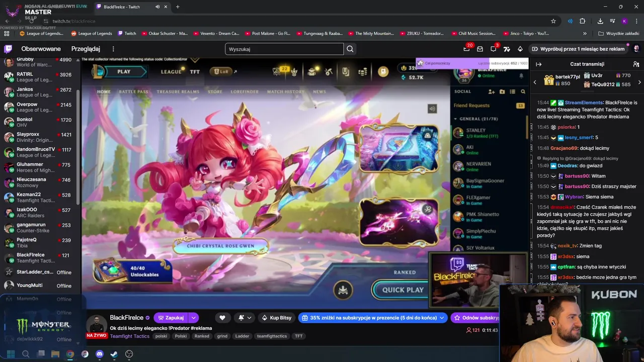Open Windows taskbar search

(x=26, y=354)
